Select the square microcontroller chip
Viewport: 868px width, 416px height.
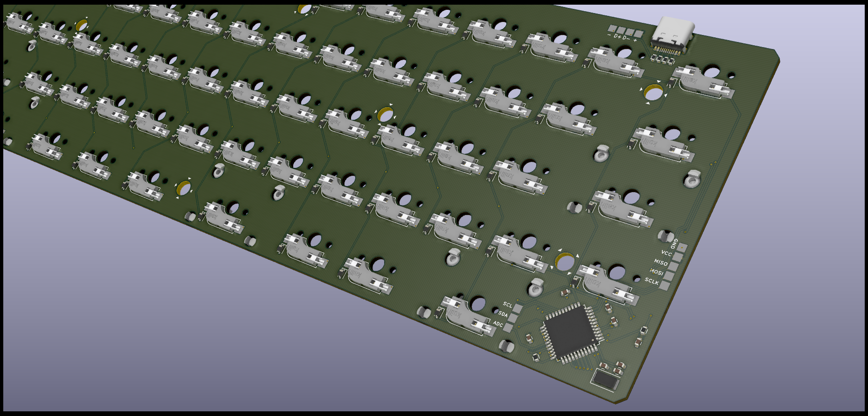click(x=572, y=332)
